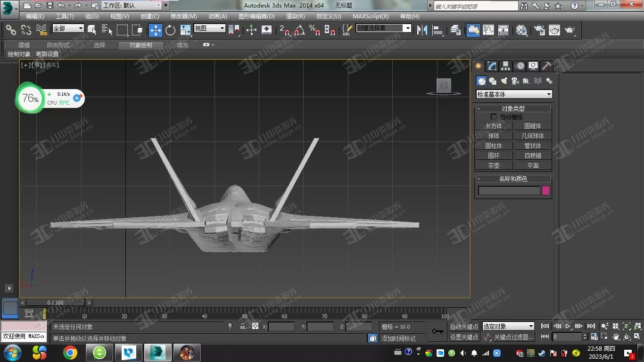This screenshot has width=644, height=362.
Task: Click the Mirror tool icon
Action: [x=422, y=30]
